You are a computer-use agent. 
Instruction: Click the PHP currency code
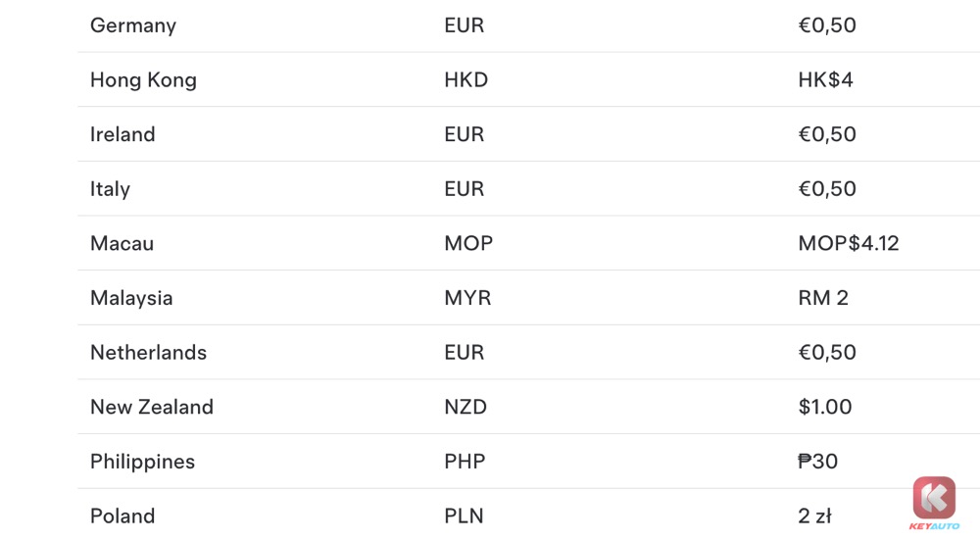pyautogui.click(x=465, y=462)
